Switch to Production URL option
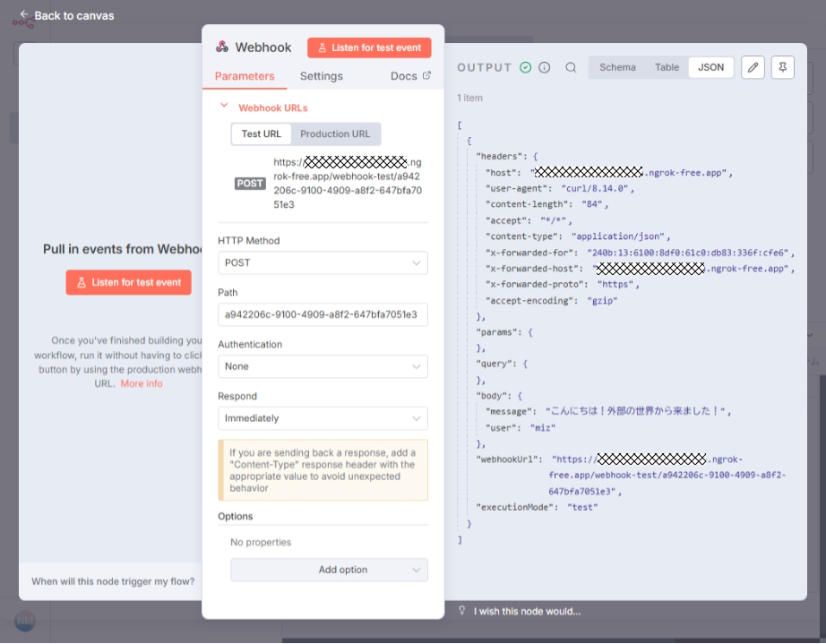 coord(335,134)
